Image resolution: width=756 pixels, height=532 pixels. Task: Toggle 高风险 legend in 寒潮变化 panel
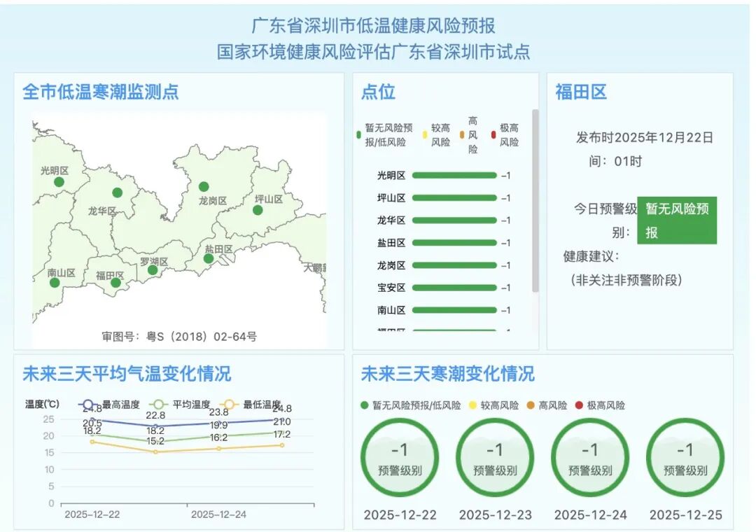click(548, 405)
